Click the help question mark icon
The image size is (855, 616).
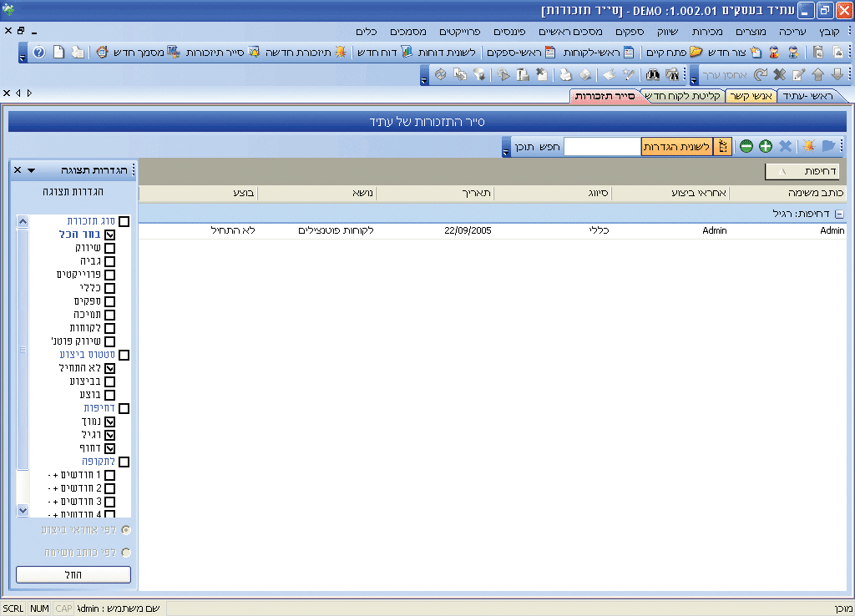point(38,53)
